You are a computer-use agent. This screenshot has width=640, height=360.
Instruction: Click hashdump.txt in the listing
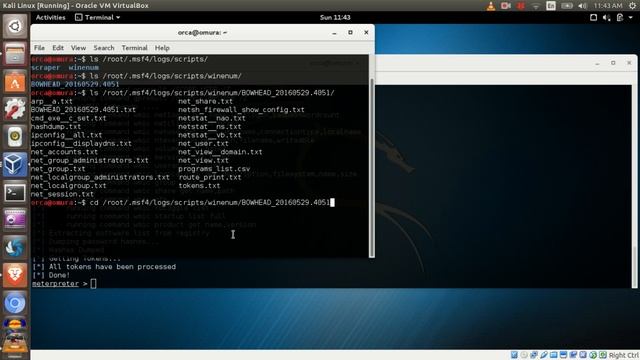(x=56, y=127)
